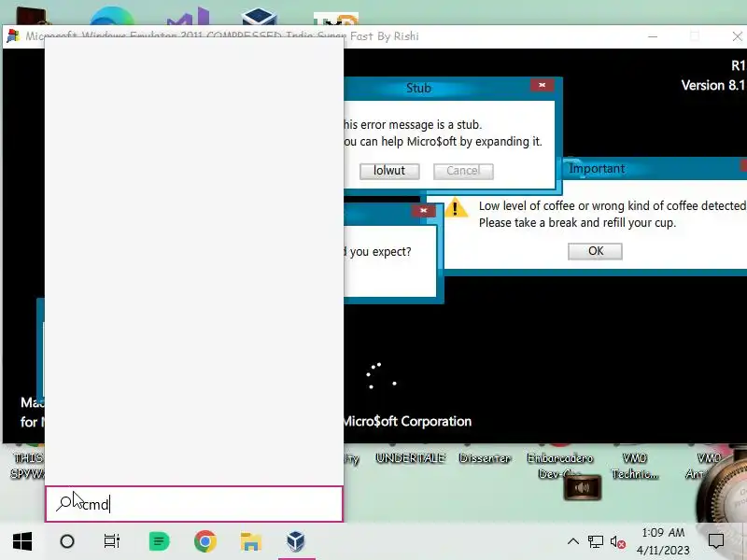This screenshot has height=560, width=747.
Task: Minimize the Windows Emulator window
Action: [653, 36]
